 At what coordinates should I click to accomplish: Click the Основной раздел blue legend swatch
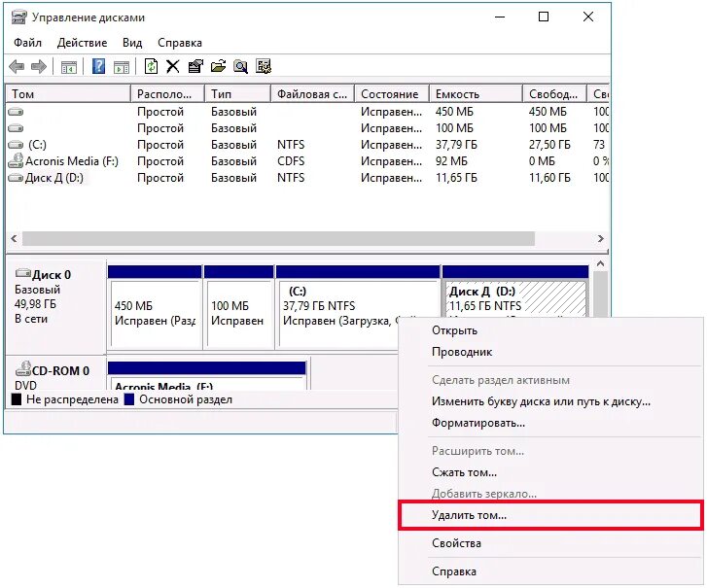click(x=129, y=399)
